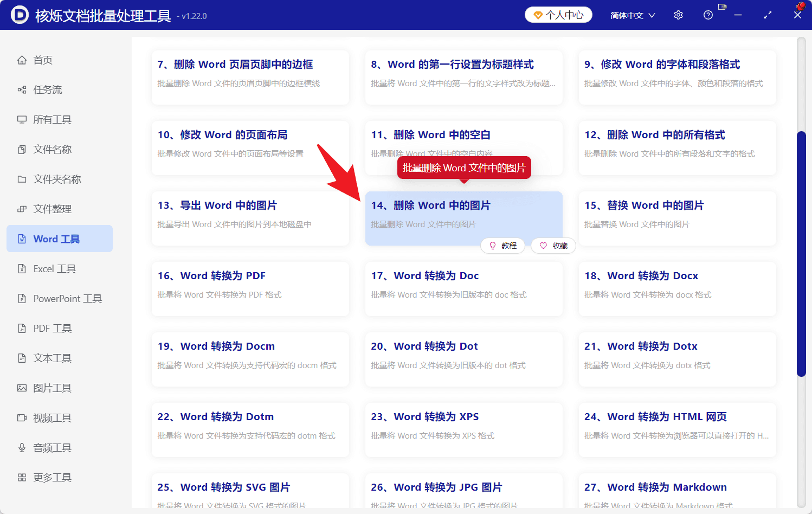The width and height of the screenshot is (812, 514).
Task: Select the 文件名称 file rename icon
Action: pos(22,149)
